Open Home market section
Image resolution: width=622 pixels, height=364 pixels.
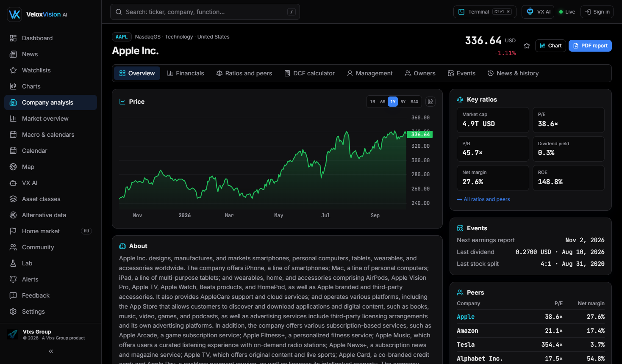click(50, 231)
